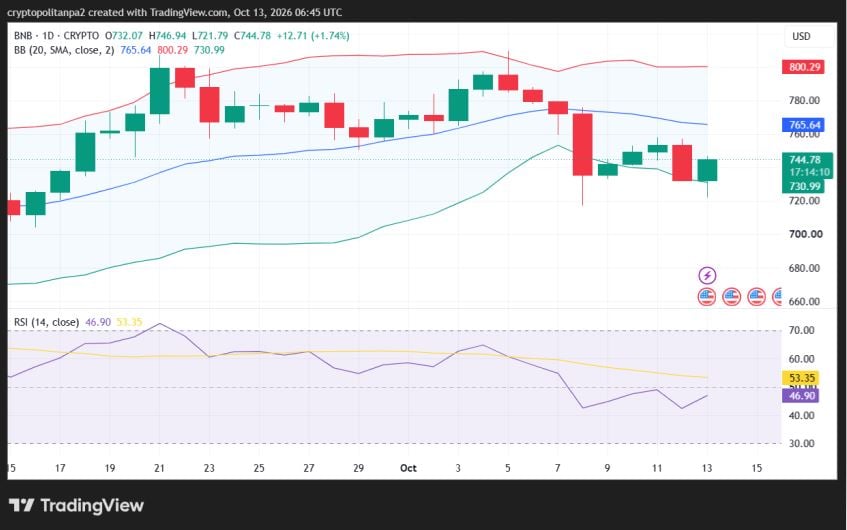Click the 5 date label on time axis

pyautogui.click(x=508, y=468)
